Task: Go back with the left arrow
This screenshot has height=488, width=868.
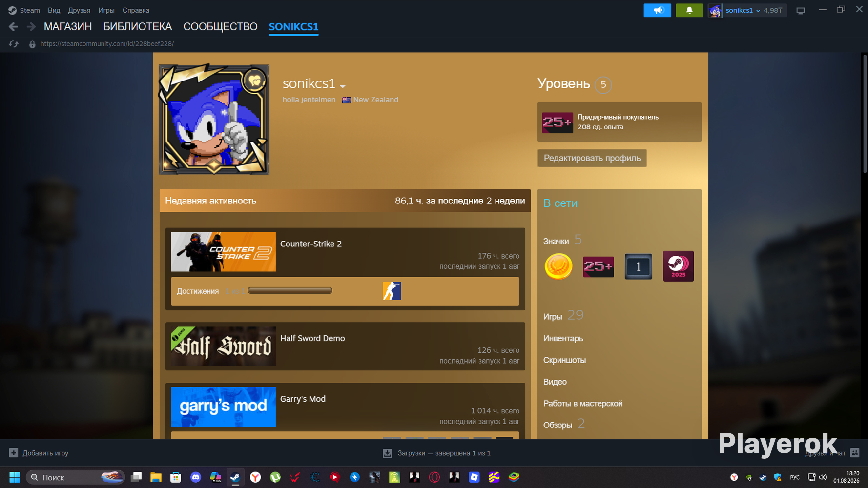Action: pos(13,27)
